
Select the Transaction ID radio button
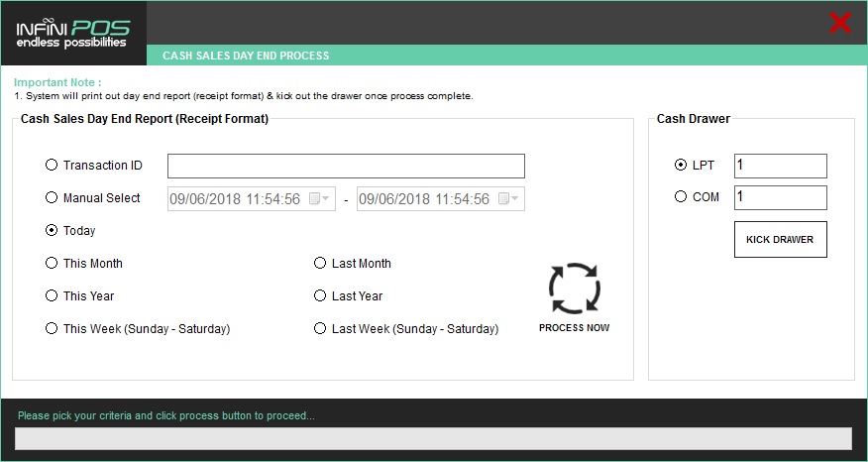52,166
